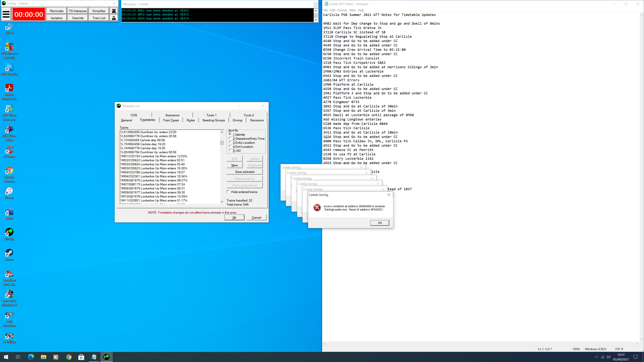Toggle Hide entered trains checkbox
This screenshot has height=362, width=644.
[x=228, y=192]
